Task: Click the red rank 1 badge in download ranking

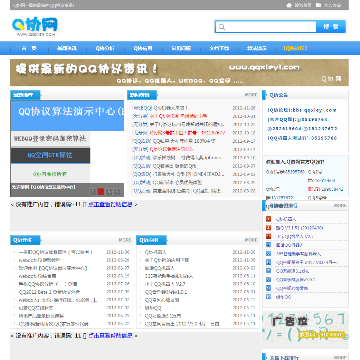Action: click(269, 219)
